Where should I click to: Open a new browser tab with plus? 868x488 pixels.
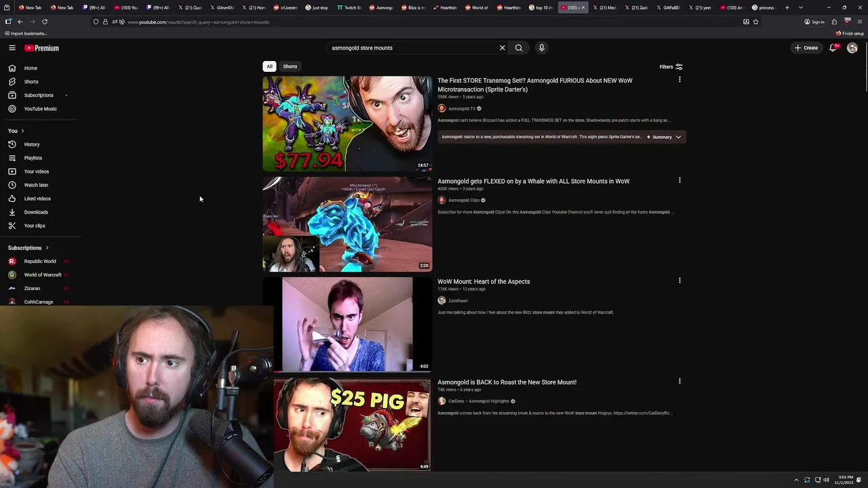coord(787,7)
